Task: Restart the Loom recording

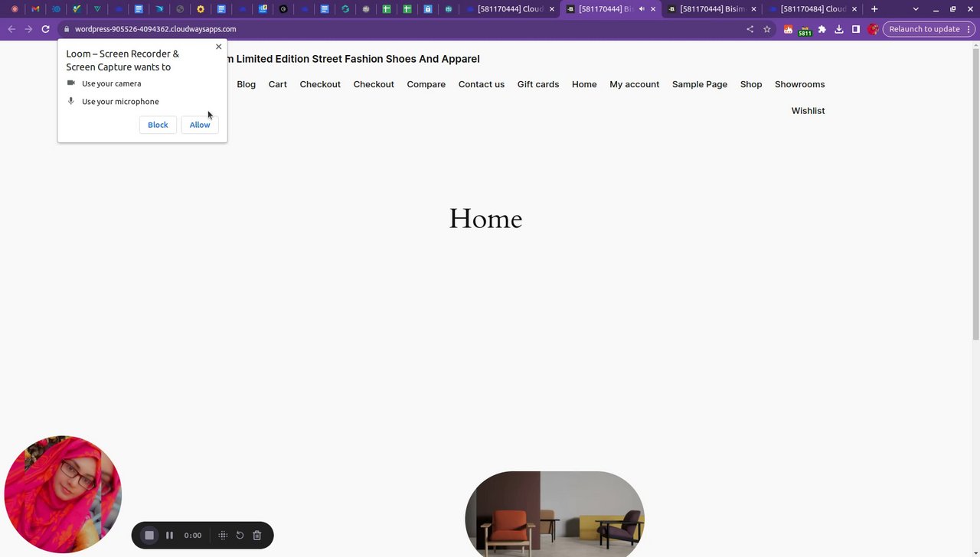Action: [240, 536]
